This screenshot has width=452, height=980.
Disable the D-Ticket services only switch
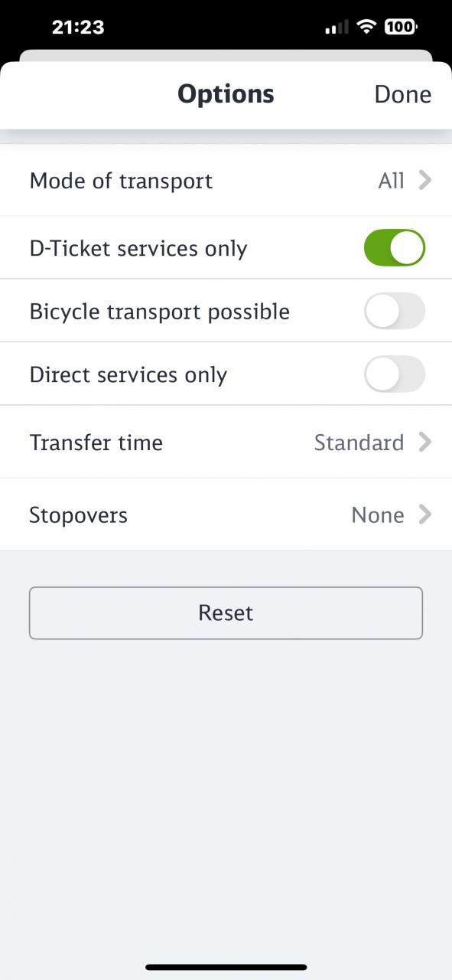click(394, 248)
